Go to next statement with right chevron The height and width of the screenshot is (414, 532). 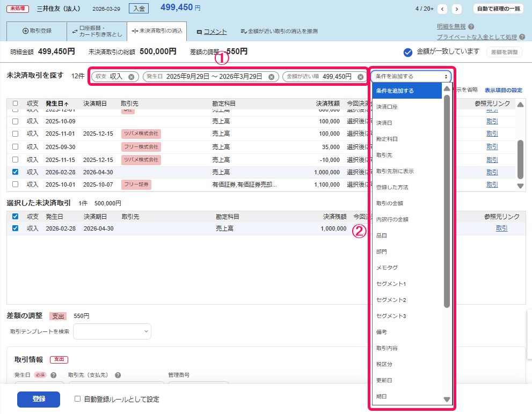click(457, 9)
